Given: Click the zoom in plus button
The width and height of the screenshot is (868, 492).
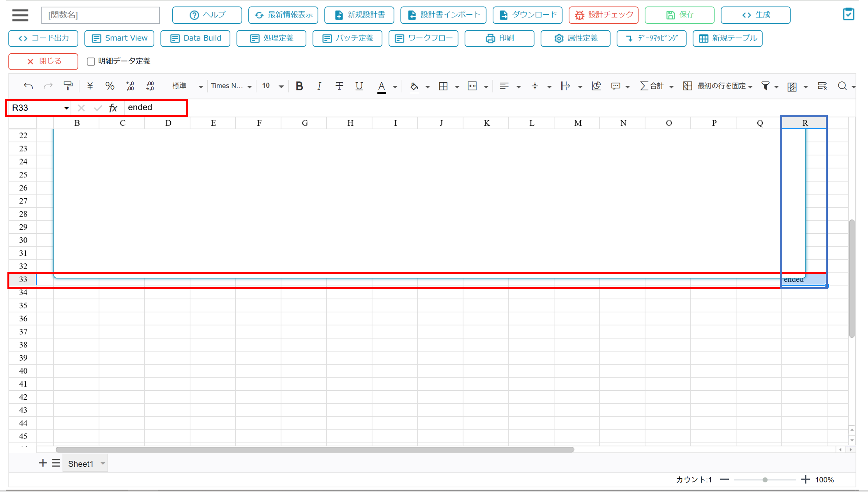Looking at the screenshot, I should (805, 480).
